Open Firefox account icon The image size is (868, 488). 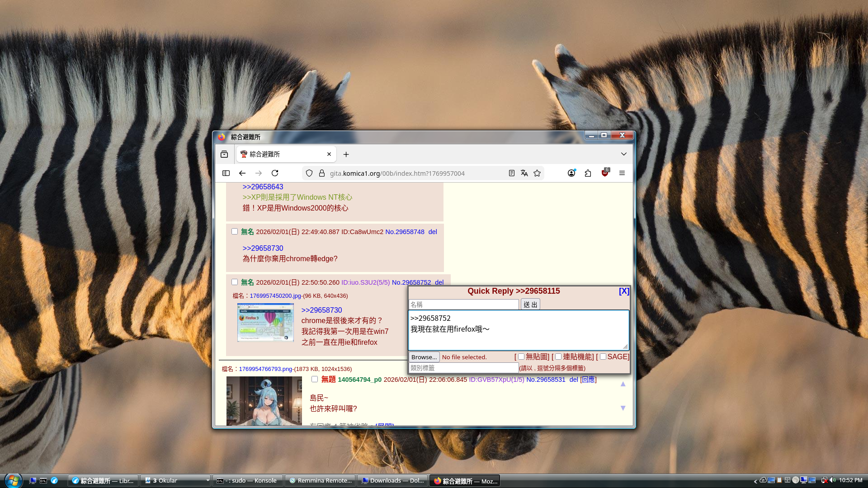(571, 173)
